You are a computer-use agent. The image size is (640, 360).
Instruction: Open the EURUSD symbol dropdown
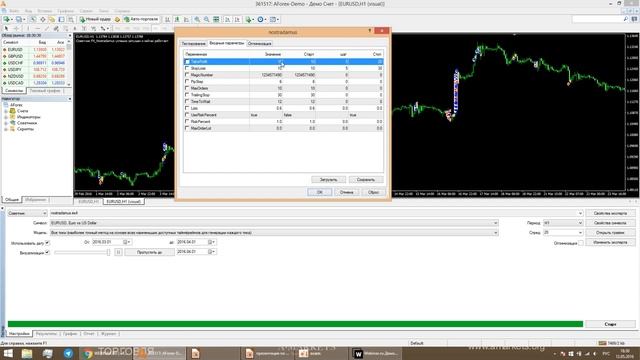click(x=496, y=223)
